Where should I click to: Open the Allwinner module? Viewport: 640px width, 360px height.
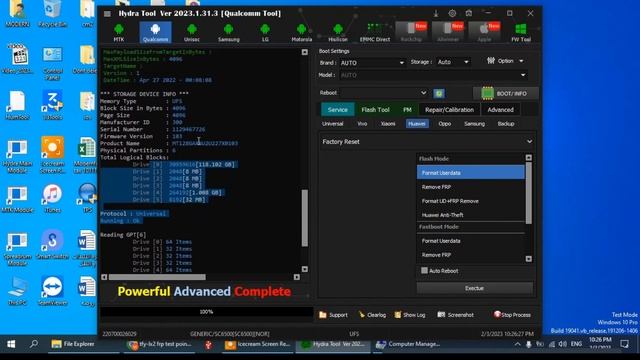[x=448, y=32]
